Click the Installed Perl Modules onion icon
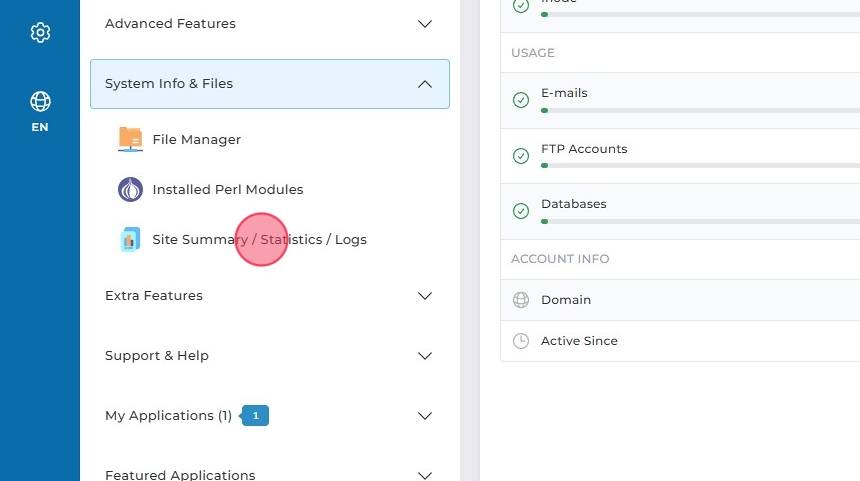This screenshot has width=860, height=481. (130, 189)
